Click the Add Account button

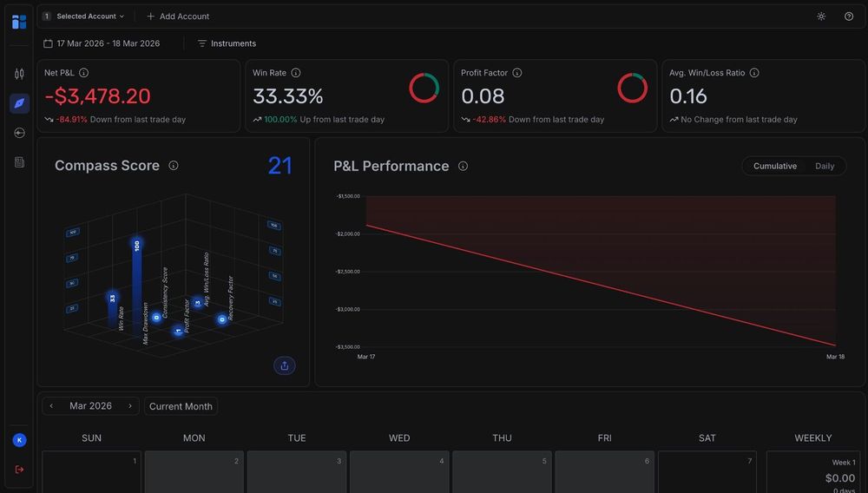point(178,16)
